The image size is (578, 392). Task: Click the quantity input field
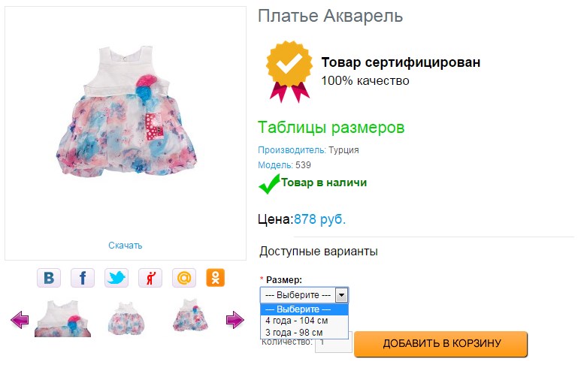pos(333,343)
